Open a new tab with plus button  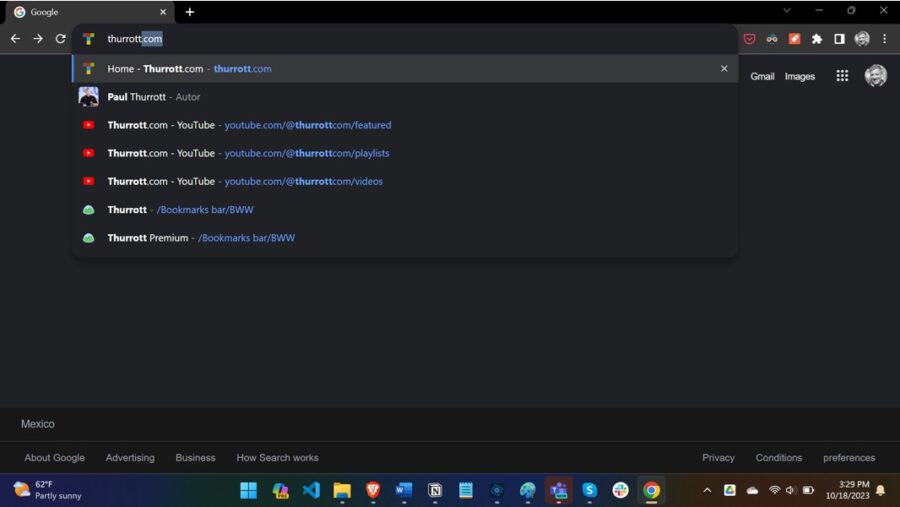point(190,12)
